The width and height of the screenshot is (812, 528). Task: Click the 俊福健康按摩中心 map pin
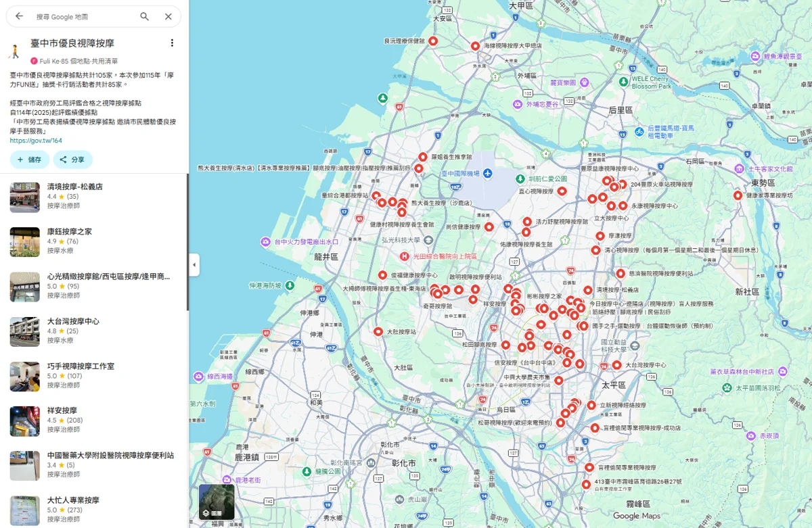click(382, 275)
